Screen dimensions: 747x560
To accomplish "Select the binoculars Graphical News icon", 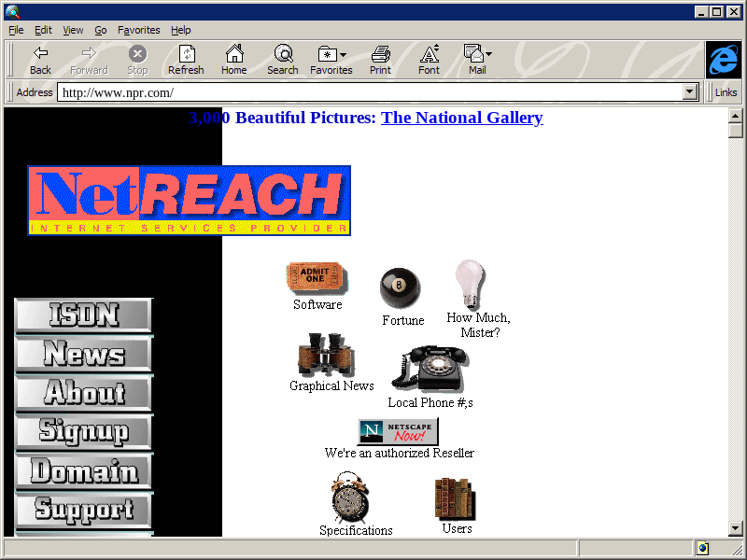I will [x=324, y=356].
